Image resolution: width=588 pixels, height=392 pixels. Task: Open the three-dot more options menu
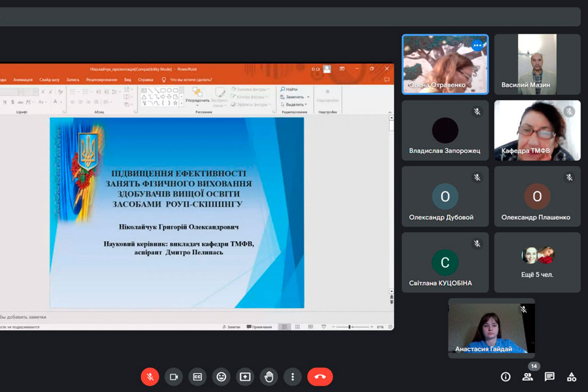tap(293, 377)
